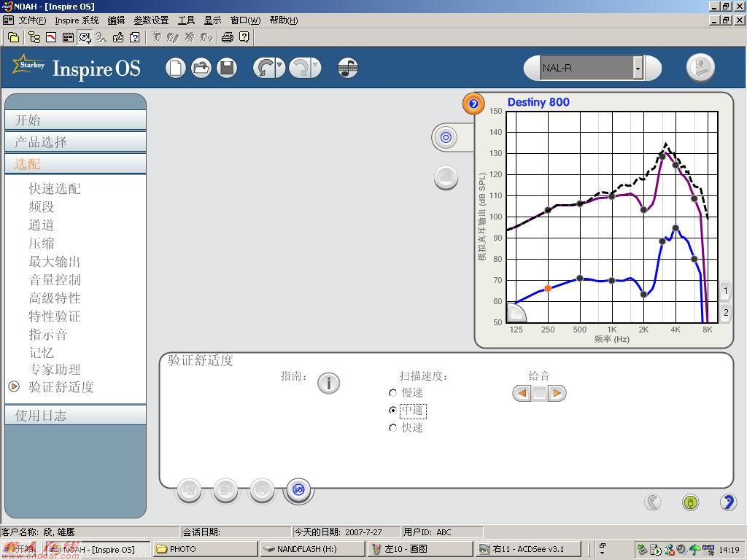Viewport: 747px width, 560px height.
Task: Select 中速 scan speed radio button
Action: pos(392,410)
